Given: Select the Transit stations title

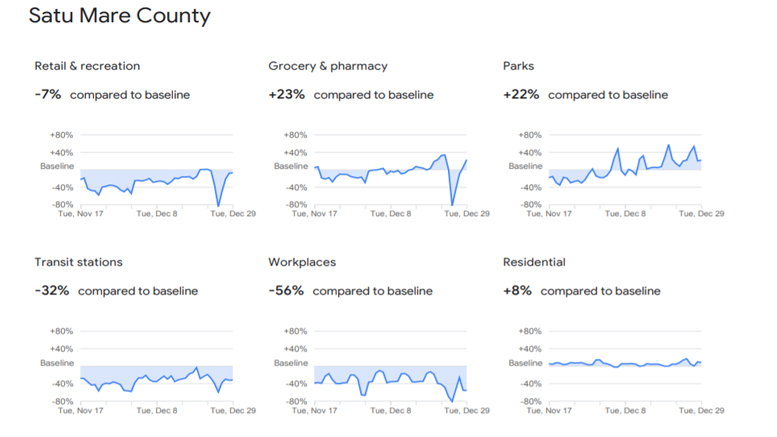Looking at the screenshot, I should 78,262.
